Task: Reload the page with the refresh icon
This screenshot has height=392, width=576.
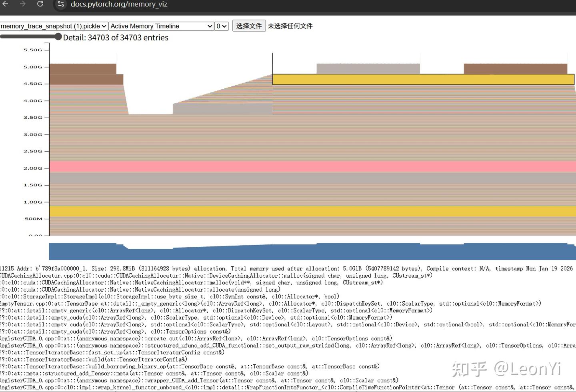Action: tap(40, 4)
